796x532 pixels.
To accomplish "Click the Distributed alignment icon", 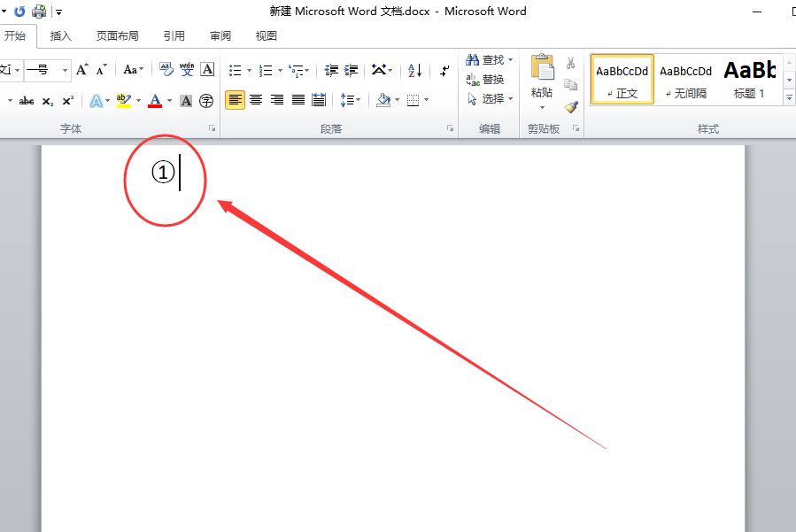I will point(319,100).
